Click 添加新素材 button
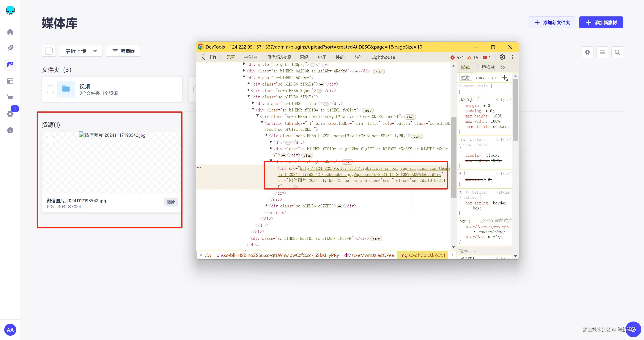The image size is (644, 340). (x=601, y=23)
